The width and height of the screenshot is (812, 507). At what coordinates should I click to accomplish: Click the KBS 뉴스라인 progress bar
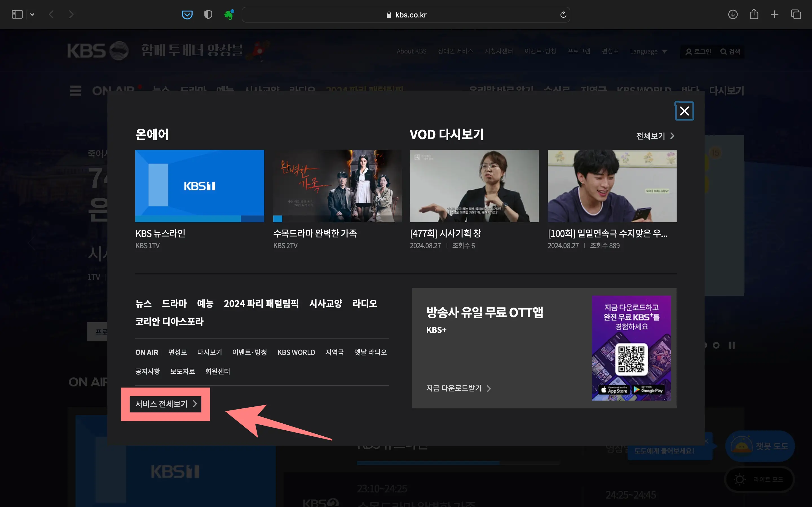(x=200, y=219)
